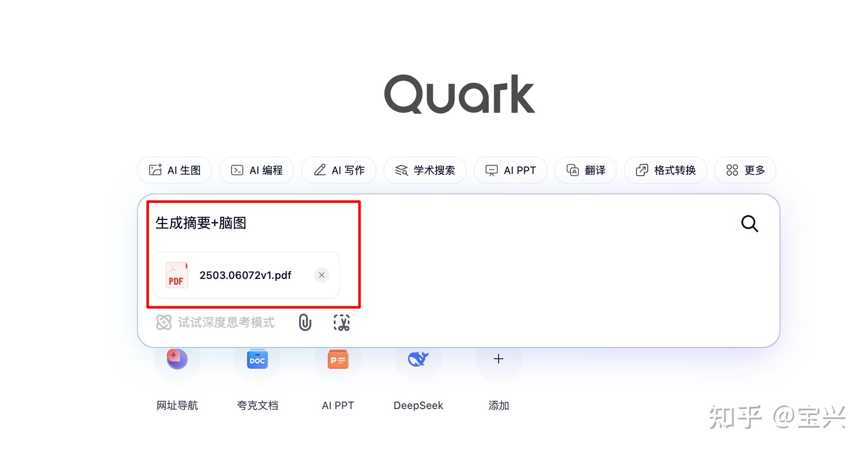Open the 夸克文档 DOC shortcut

tap(258, 359)
